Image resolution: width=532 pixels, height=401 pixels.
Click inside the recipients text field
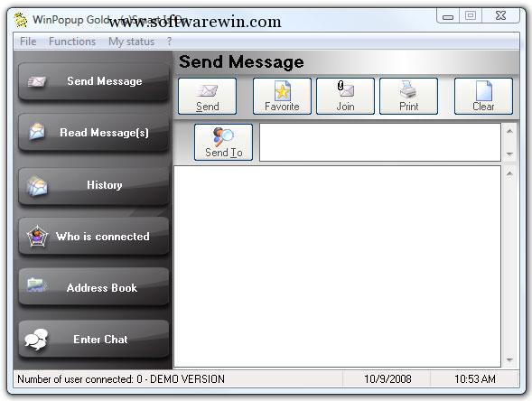pos(380,142)
